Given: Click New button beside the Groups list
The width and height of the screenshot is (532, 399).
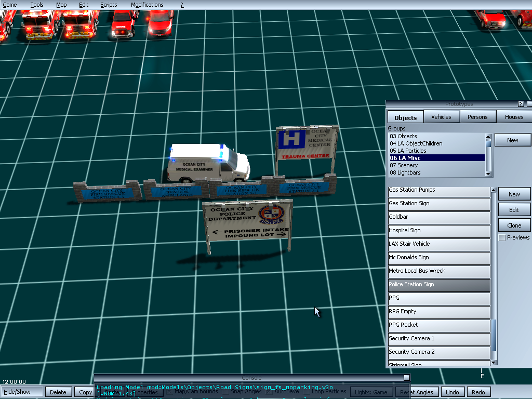Looking at the screenshot, I should 512,140.
